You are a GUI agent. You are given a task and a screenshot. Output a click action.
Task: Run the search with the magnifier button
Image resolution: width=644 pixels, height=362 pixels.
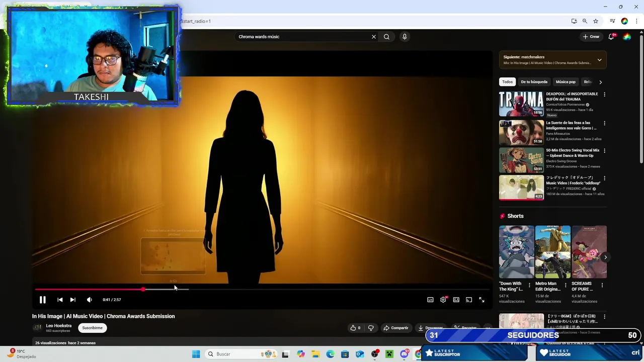point(386,37)
